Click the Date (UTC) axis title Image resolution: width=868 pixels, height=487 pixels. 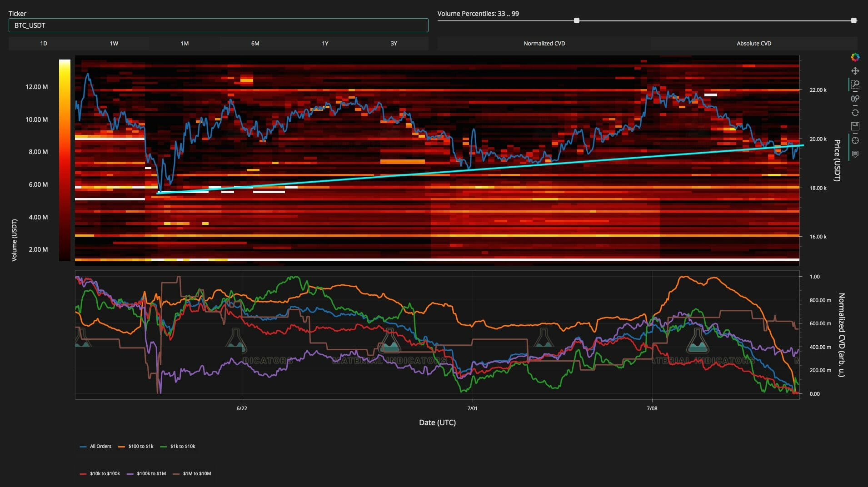[x=437, y=422]
